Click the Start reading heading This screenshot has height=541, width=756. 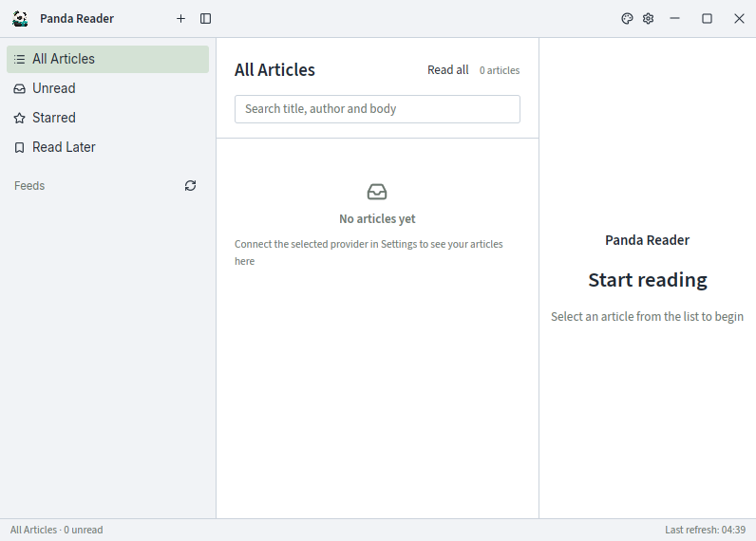click(648, 280)
